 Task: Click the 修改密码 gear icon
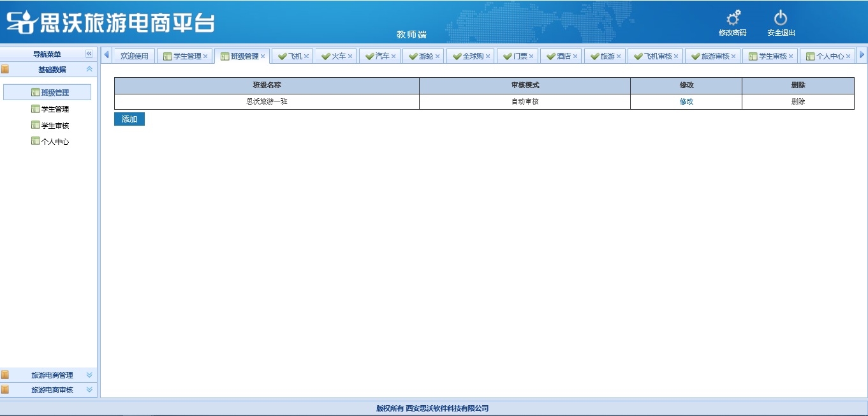pyautogui.click(x=733, y=19)
